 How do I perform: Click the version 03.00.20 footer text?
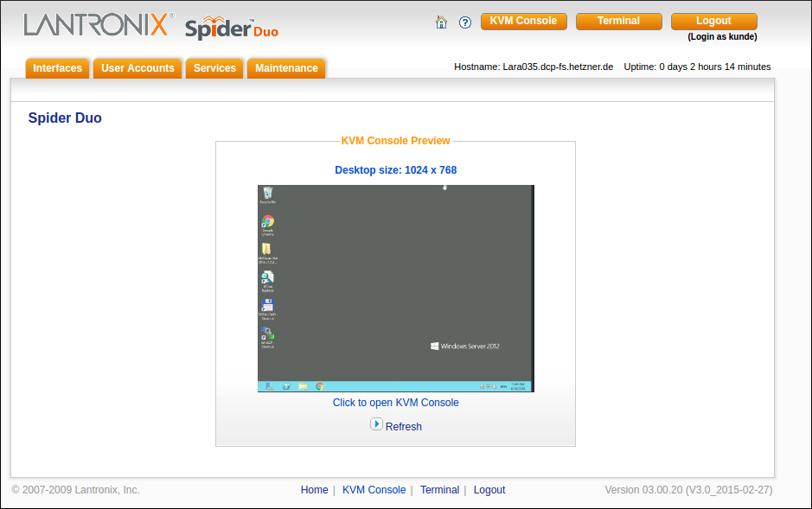(688, 490)
